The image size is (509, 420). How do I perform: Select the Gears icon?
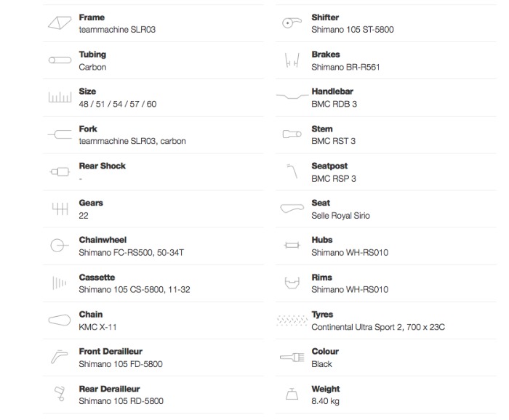[60, 209]
